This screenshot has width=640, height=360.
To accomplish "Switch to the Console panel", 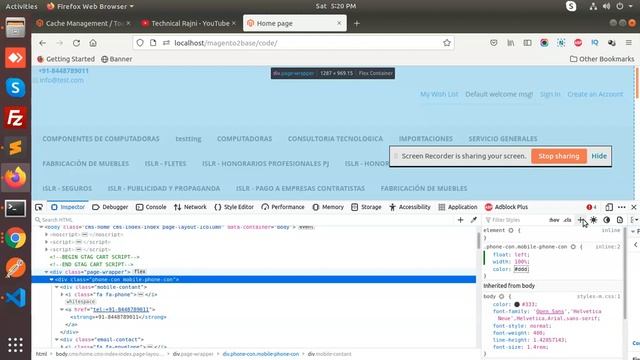I will [151, 207].
